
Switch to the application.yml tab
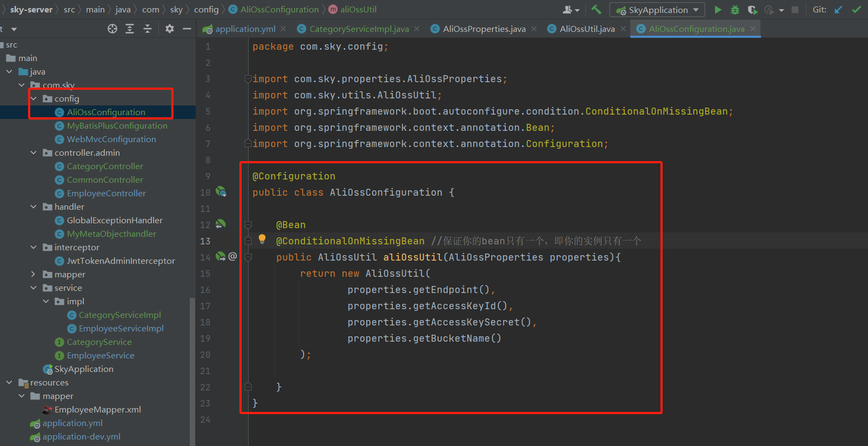(x=245, y=29)
